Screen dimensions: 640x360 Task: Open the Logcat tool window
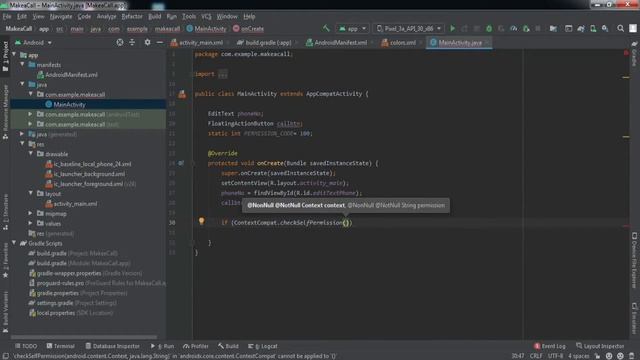pyautogui.click(x=263, y=346)
